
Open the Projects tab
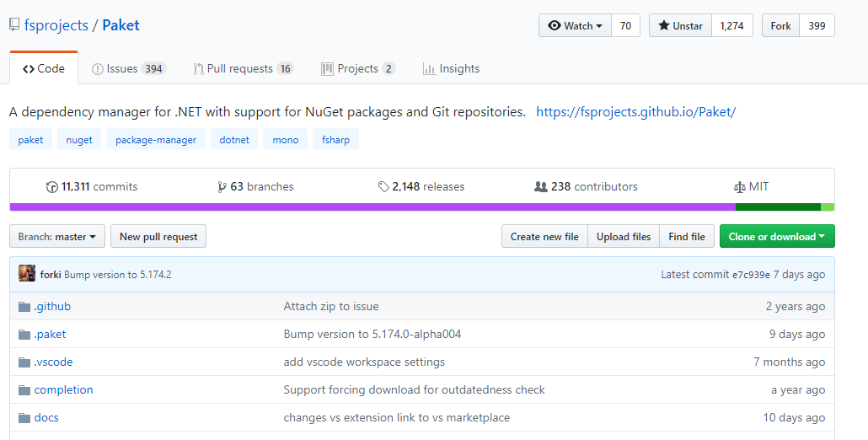coord(357,68)
